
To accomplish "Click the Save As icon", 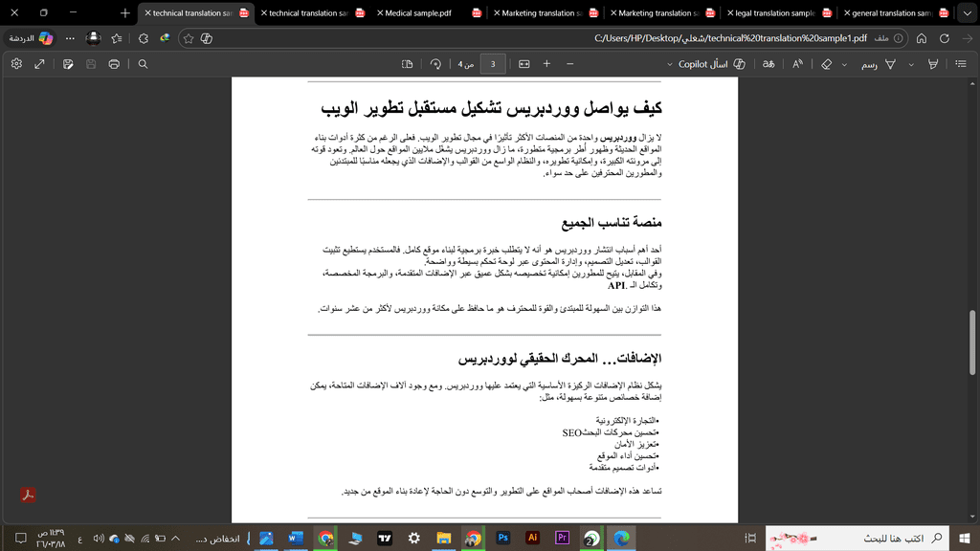I will (x=68, y=64).
